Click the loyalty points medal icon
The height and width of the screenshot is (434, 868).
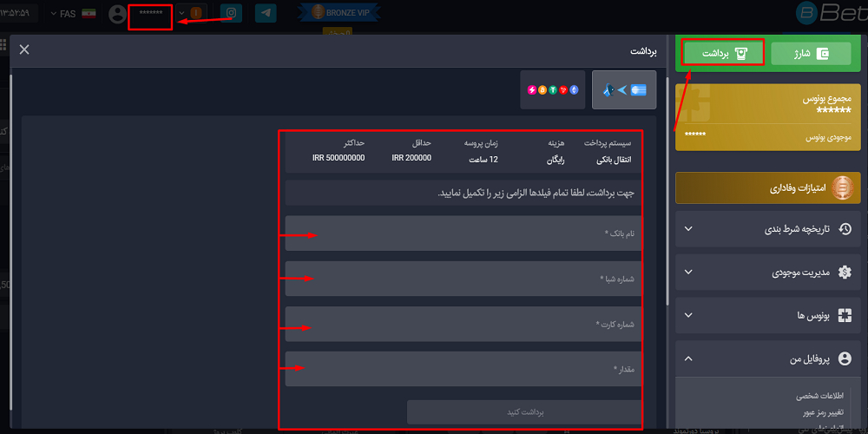840,188
